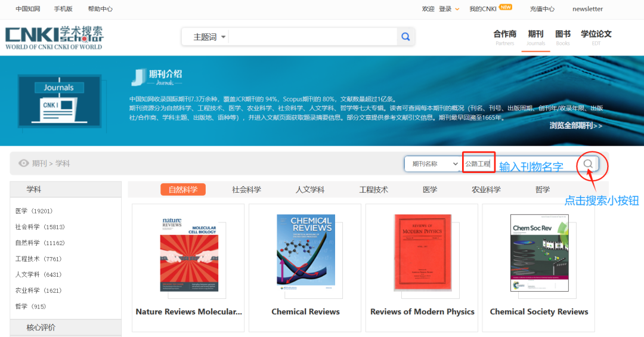Click the 登录 login link
Image resolution: width=644 pixels, height=337 pixels.
pyautogui.click(x=445, y=8)
